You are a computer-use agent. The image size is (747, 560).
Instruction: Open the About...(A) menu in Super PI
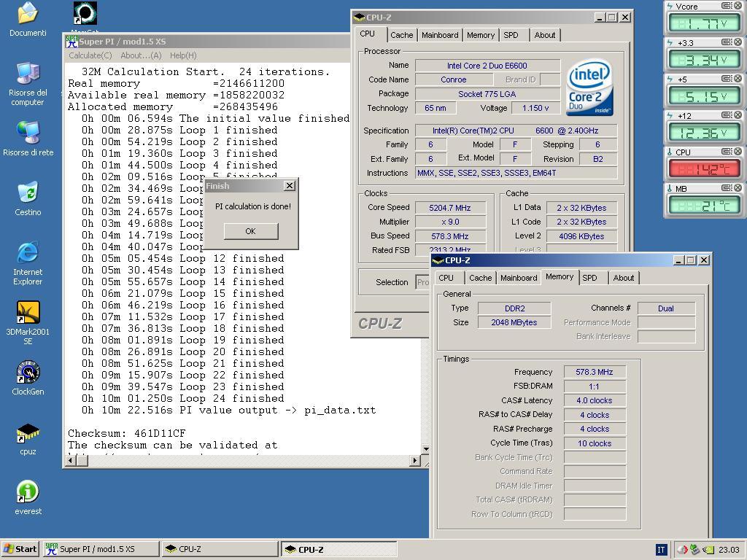click(x=141, y=55)
